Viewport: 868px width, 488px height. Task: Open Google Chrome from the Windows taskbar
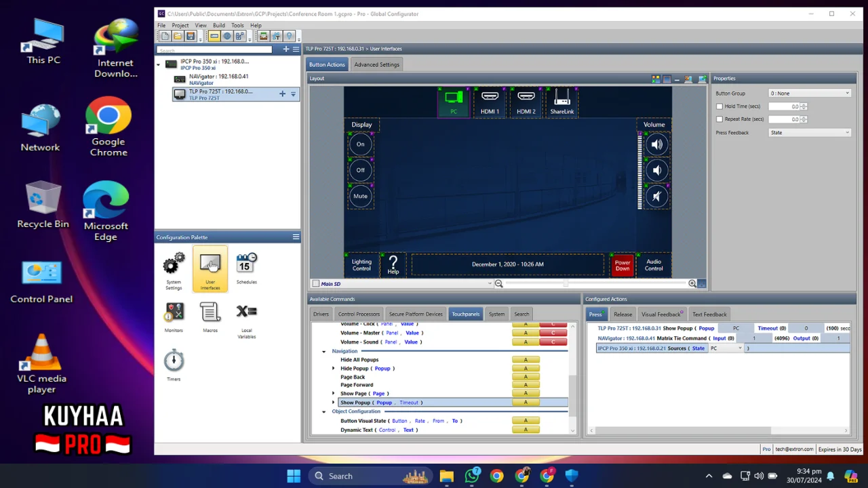(x=497, y=476)
